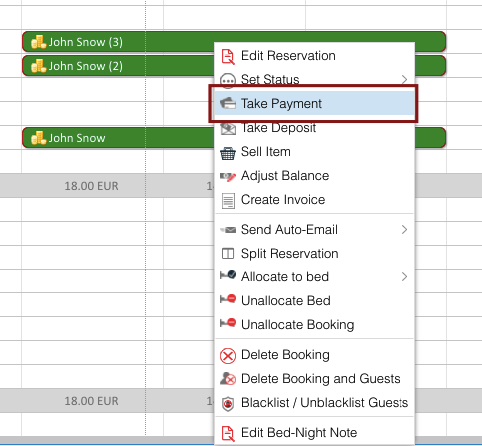Select the Delete Booking and Guests entry
Image resolution: width=482 pixels, height=446 pixels.
coord(314,379)
